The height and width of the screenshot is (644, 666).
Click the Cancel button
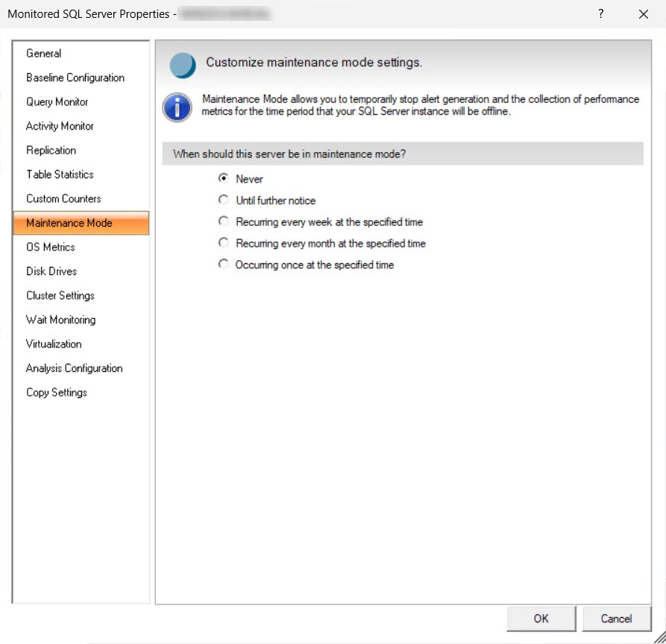tap(616, 619)
